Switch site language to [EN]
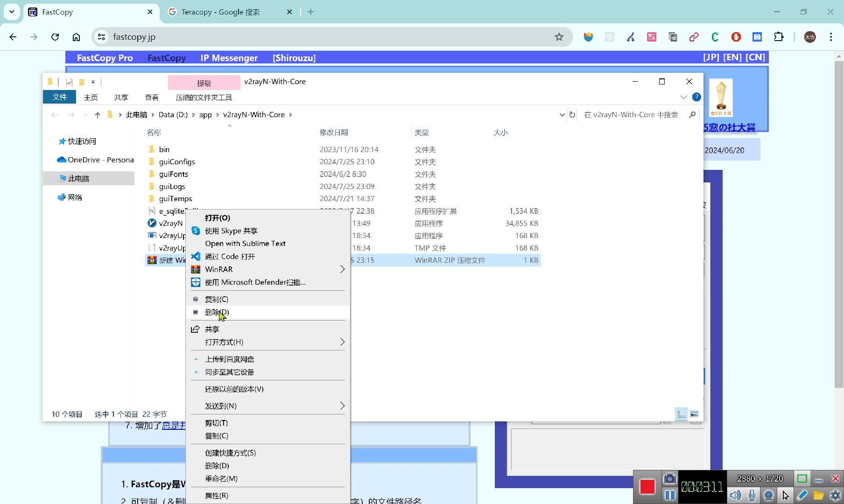 tap(732, 57)
